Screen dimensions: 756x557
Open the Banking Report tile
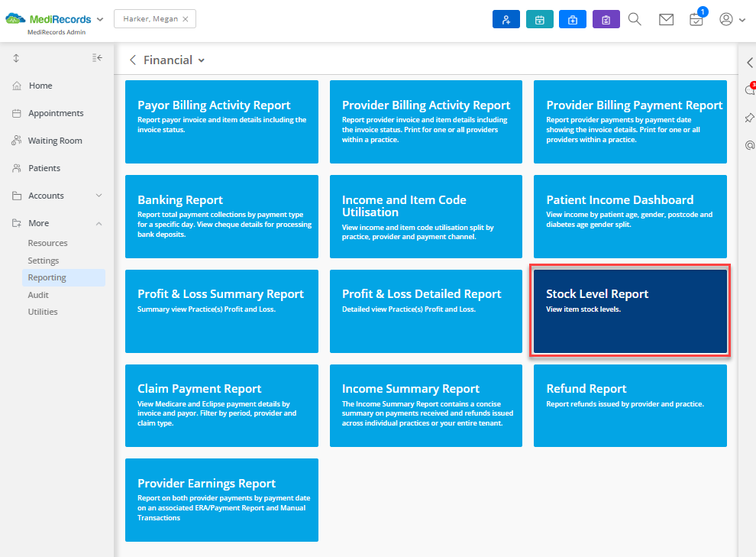coord(221,216)
